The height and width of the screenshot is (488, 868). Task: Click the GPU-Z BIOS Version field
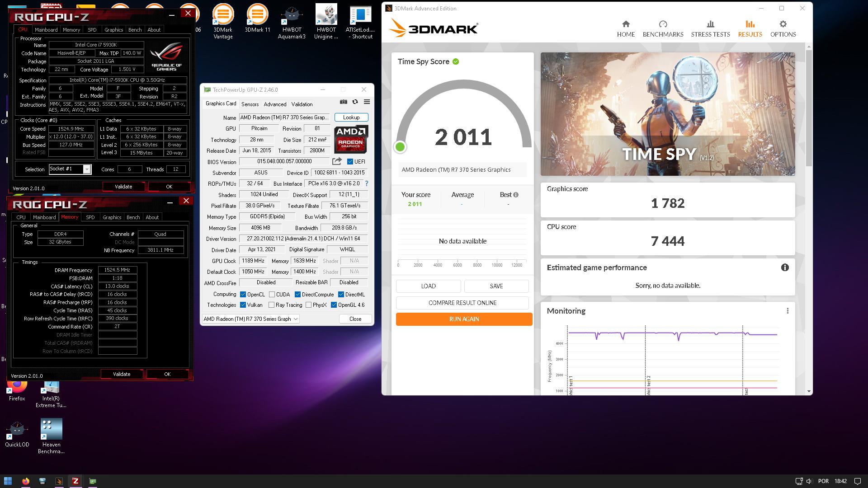(284, 161)
